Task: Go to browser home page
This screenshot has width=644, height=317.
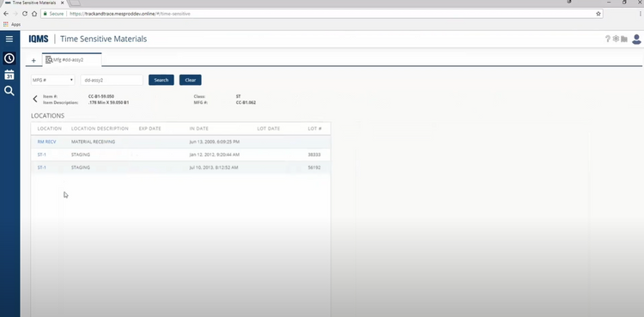Action: [34, 14]
